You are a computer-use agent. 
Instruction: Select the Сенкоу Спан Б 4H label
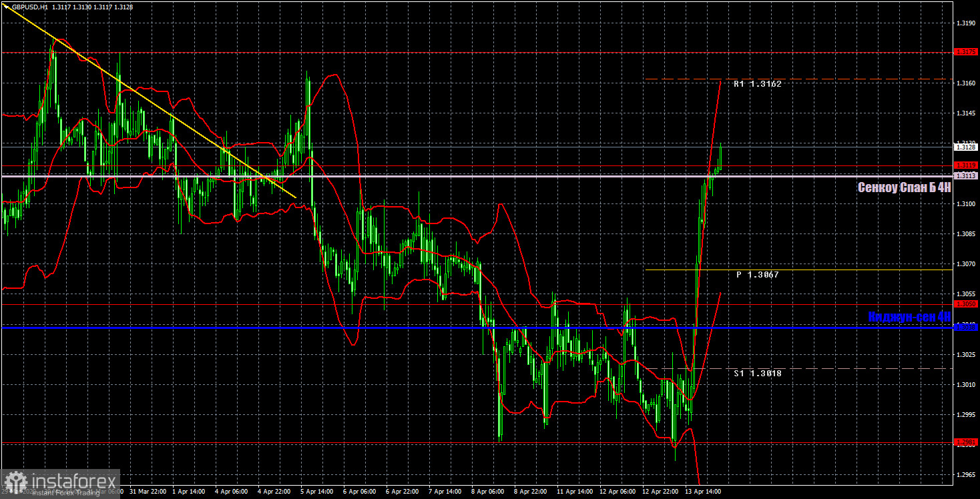click(x=904, y=187)
